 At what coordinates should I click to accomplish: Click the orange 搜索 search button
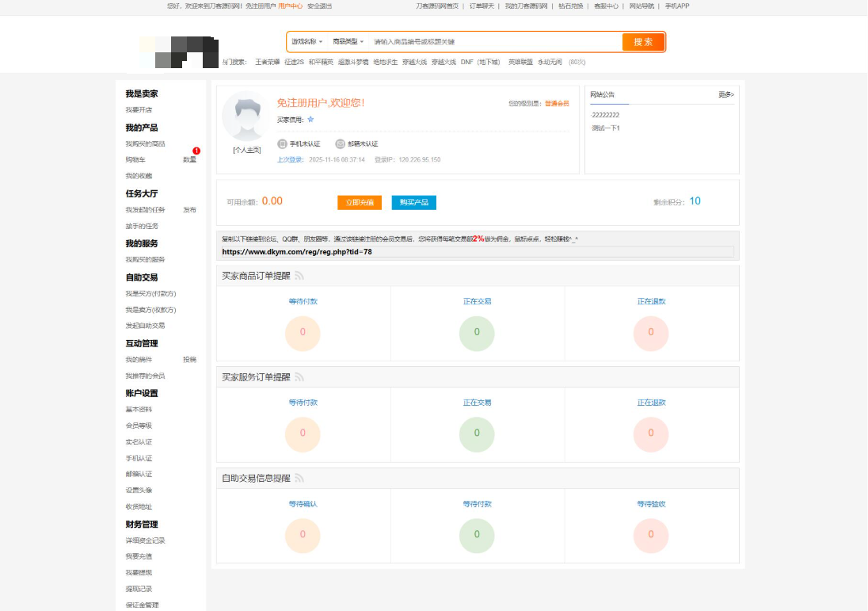coord(643,42)
